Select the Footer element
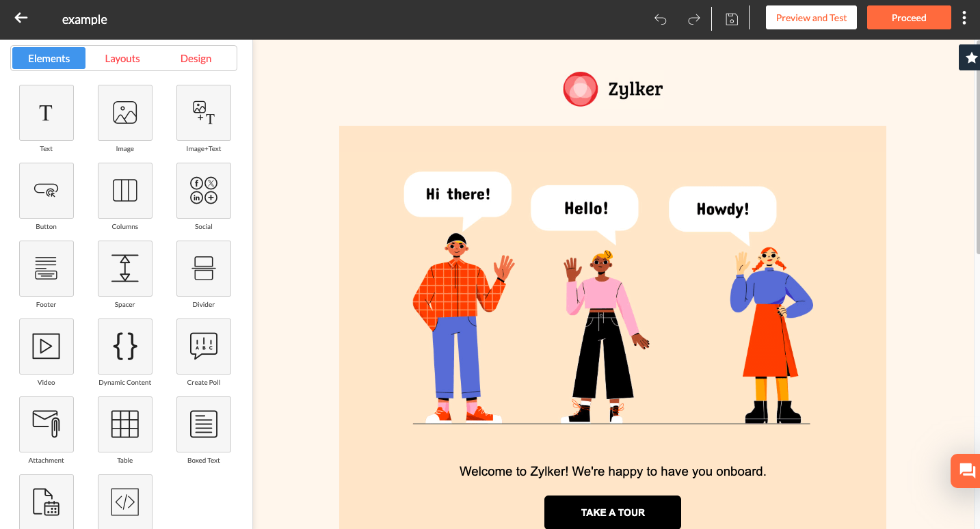The width and height of the screenshot is (980, 529). 47,269
